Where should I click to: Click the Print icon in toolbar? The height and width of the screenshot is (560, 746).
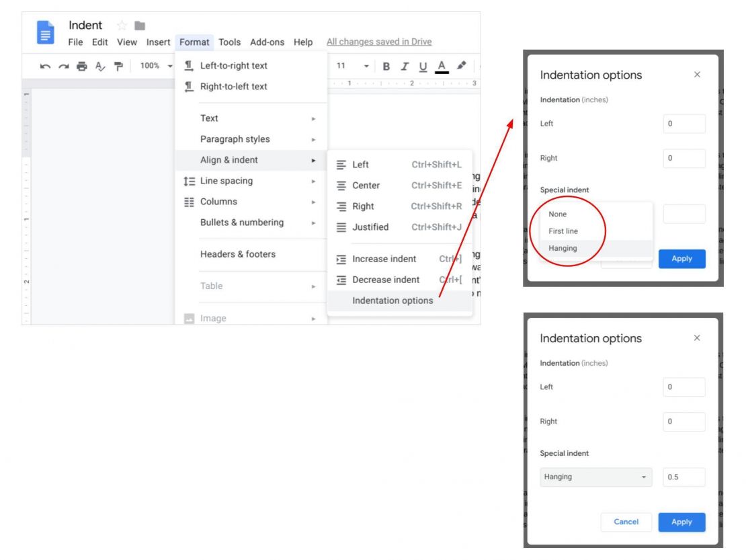coord(82,66)
